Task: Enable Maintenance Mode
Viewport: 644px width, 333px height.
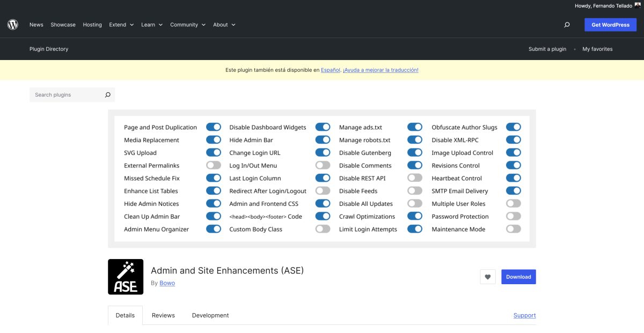Action: [x=513, y=228]
